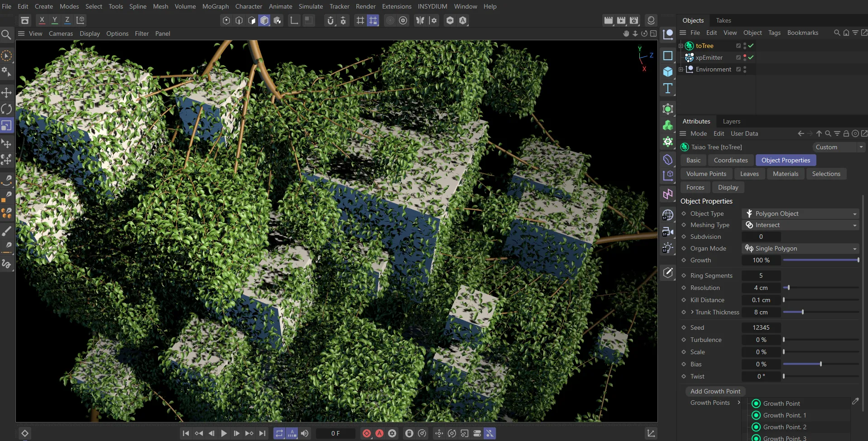Screen dimensions: 868x441
Task: Click the Add Growth Point button
Action: pyautogui.click(x=715, y=391)
